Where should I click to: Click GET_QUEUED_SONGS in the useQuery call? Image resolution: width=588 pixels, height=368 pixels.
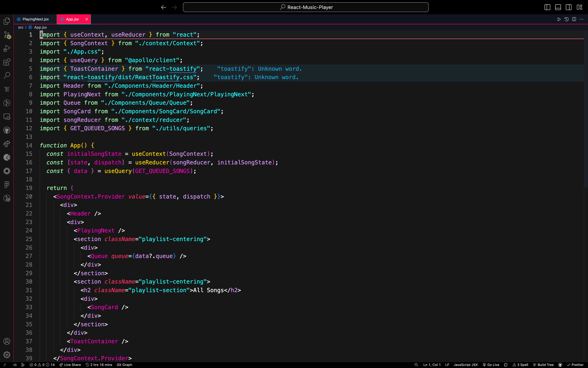(x=162, y=171)
